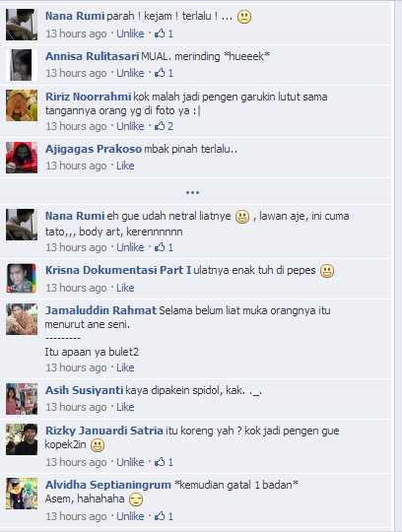Click the thumbs-up icon on Annisa Rulitasari's comment
The image size is (402, 532).
[160, 73]
